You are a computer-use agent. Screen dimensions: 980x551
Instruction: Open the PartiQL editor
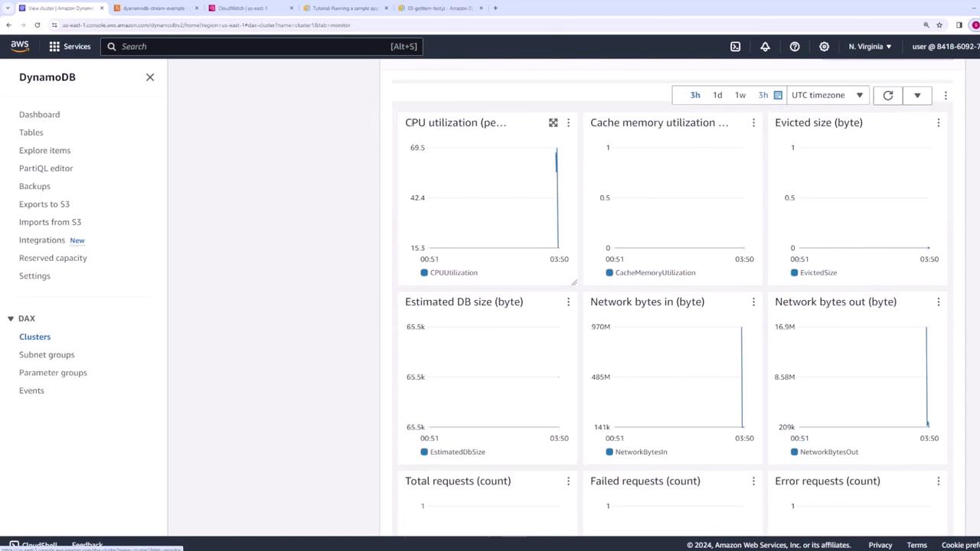[46, 168]
